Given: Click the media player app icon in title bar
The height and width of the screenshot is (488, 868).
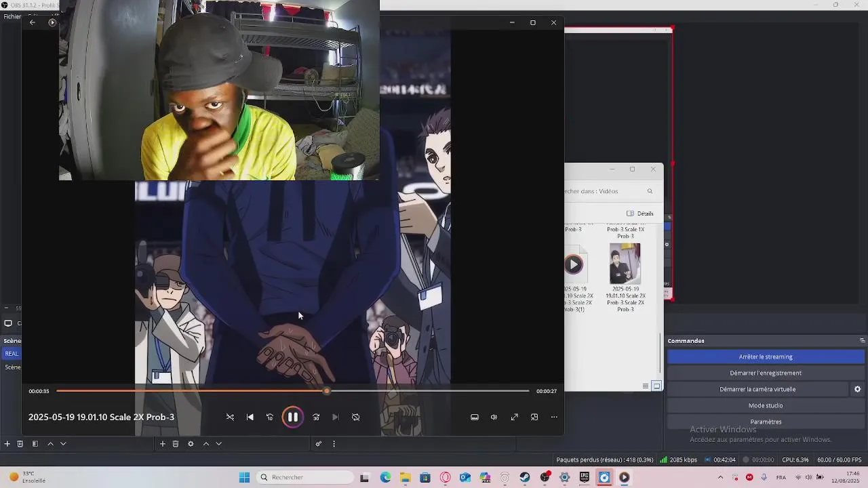Looking at the screenshot, I should click(x=52, y=22).
